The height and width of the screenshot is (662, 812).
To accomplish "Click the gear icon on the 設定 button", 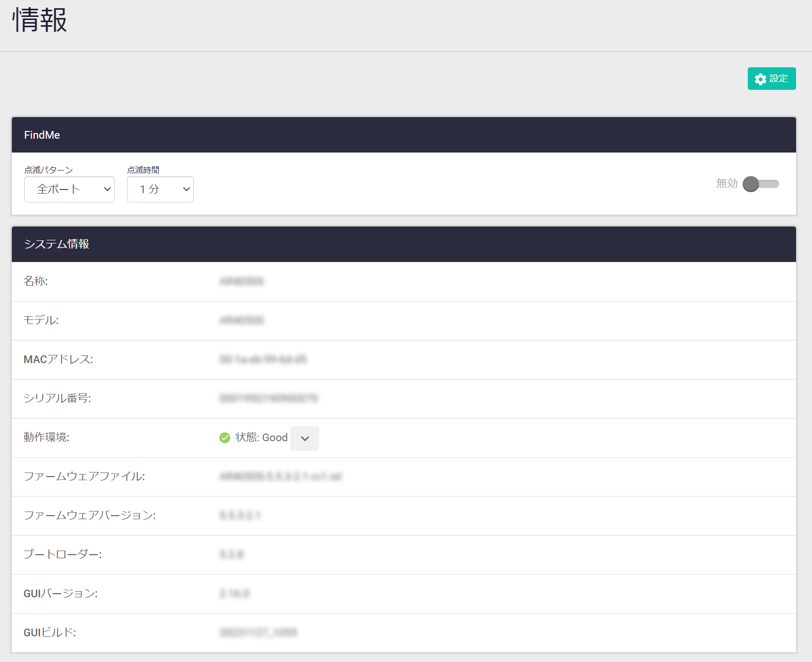I will coord(760,79).
